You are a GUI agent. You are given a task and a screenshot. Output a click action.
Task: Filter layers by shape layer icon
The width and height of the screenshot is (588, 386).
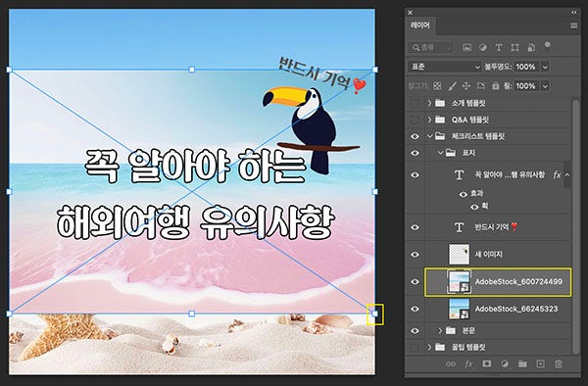point(514,48)
